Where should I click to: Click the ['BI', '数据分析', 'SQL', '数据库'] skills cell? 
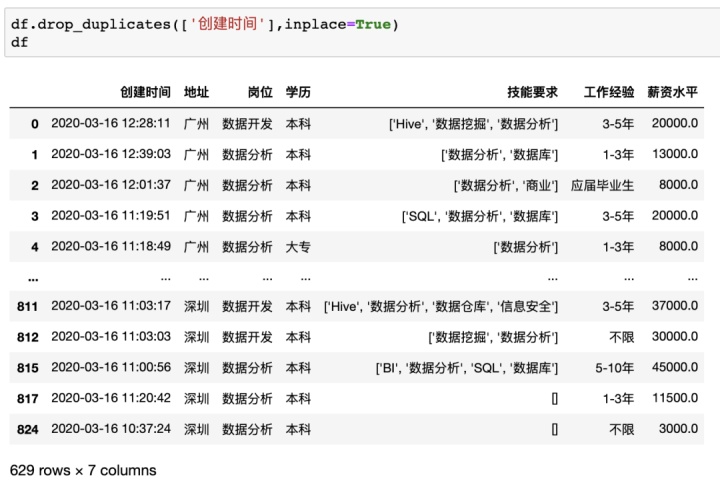pyautogui.click(x=467, y=368)
